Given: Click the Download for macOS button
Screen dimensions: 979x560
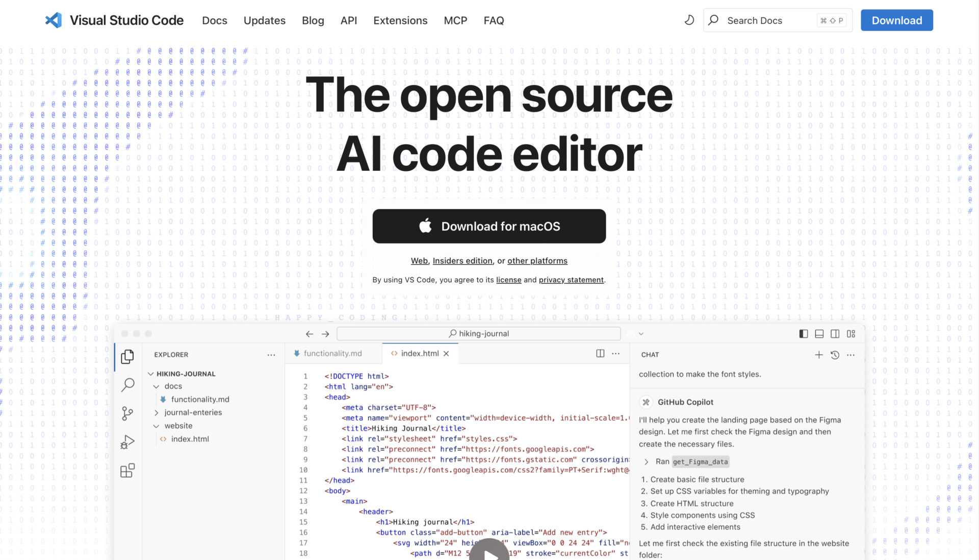Looking at the screenshot, I should [489, 226].
